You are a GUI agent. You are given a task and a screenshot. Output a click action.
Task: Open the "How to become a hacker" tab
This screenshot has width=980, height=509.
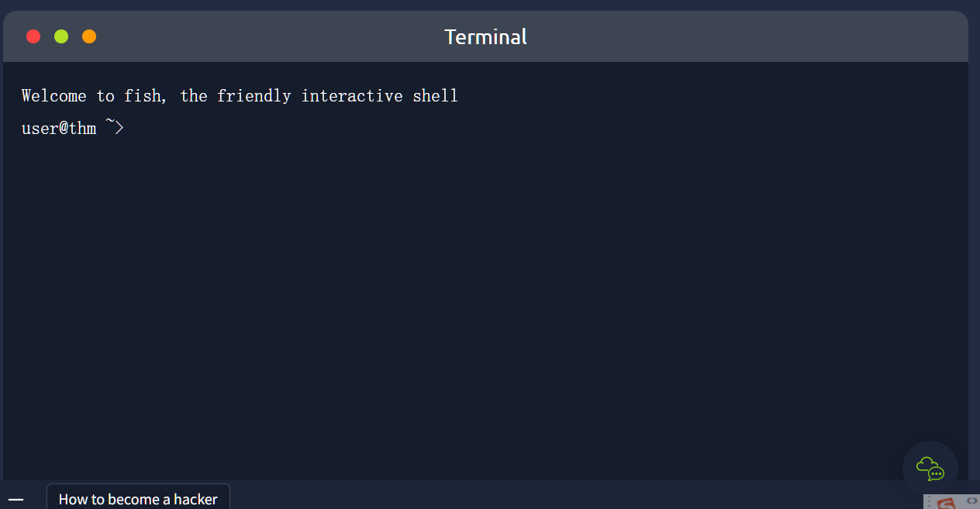pyautogui.click(x=138, y=499)
